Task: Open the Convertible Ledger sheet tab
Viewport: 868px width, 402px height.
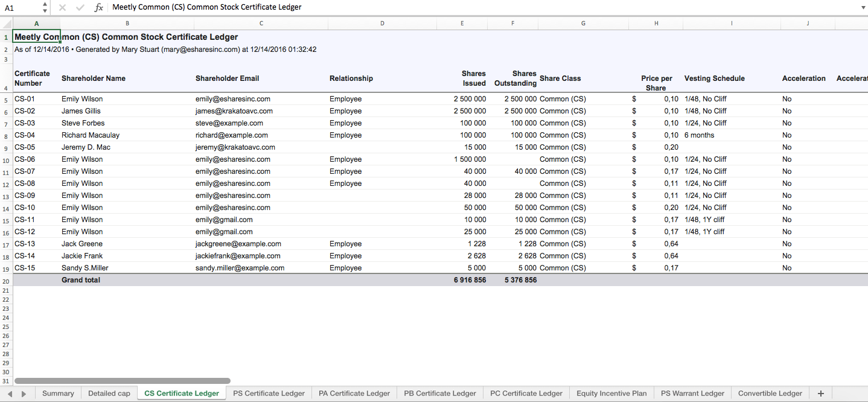Action: [x=770, y=394]
